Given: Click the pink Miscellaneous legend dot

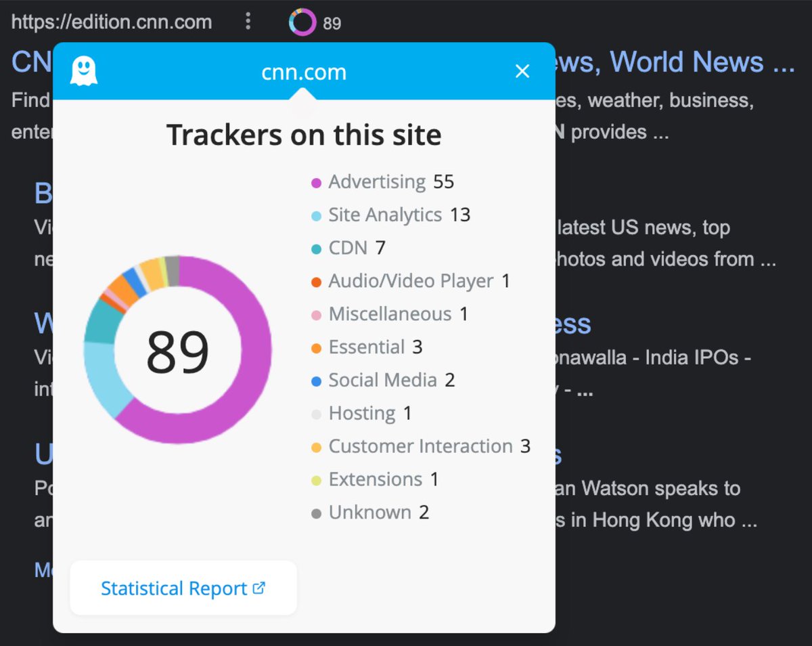Looking at the screenshot, I should [316, 316].
